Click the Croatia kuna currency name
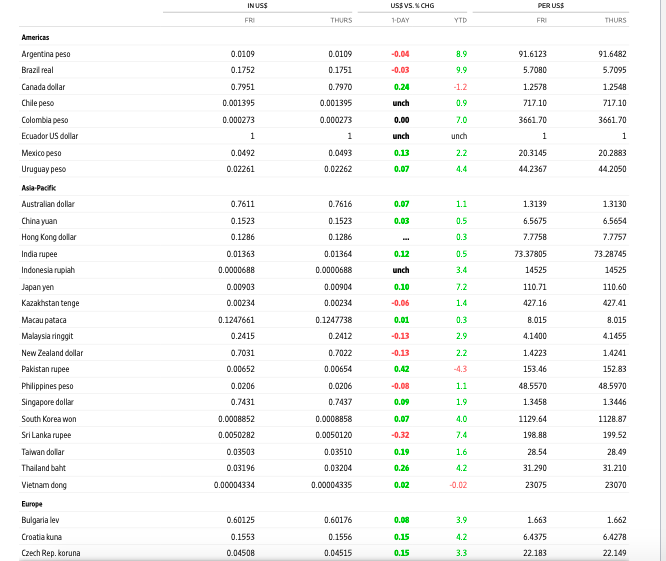 click(42, 537)
